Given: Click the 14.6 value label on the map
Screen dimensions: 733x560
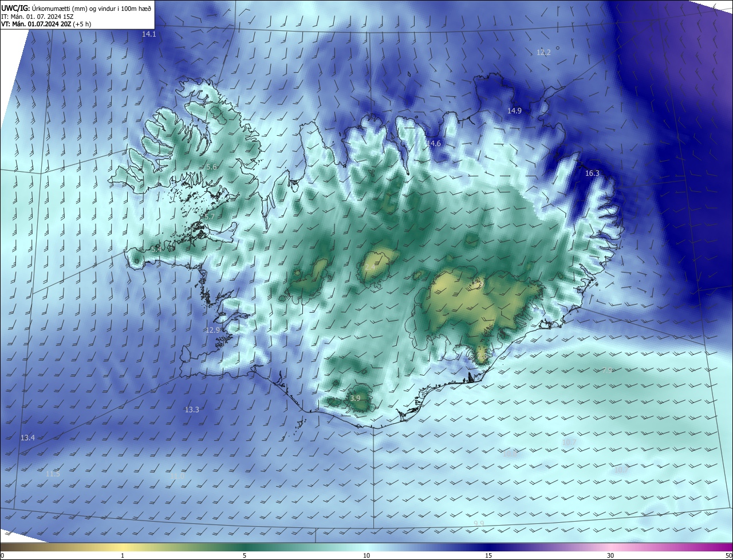Looking at the screenshot, I should pyautogui.click(x=434, y=143).
